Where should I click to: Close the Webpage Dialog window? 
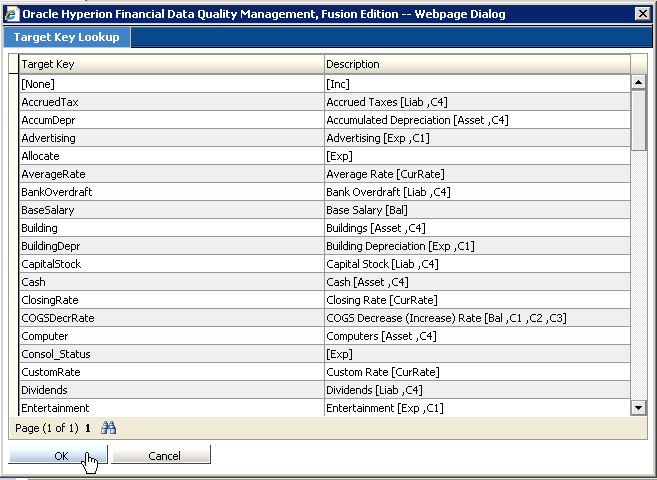tap(642, 14)
